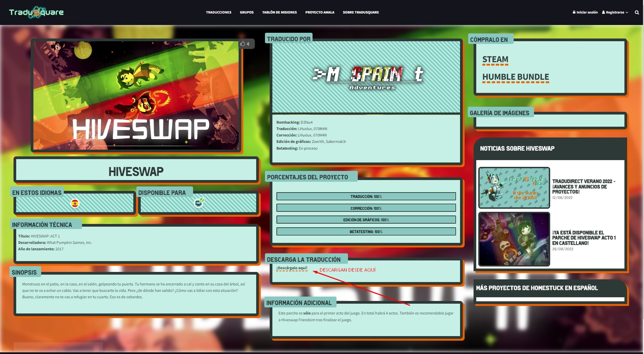Click the Edición de gráficos 100% progress bar
Screen dimensions: 644x354
click(x=366, y=220)
